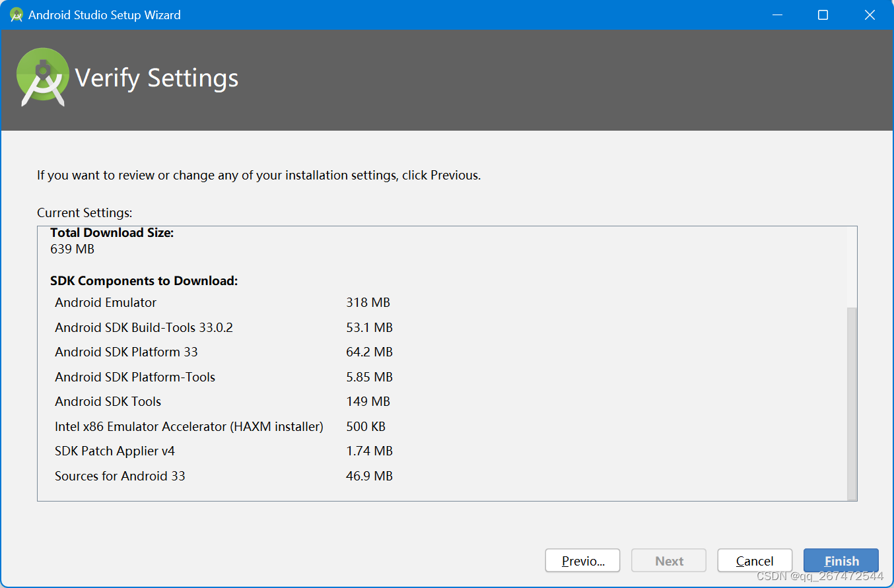Click the Android Studio logo in header
Viewport: 894px width, 588px height.
pos(42,77)
